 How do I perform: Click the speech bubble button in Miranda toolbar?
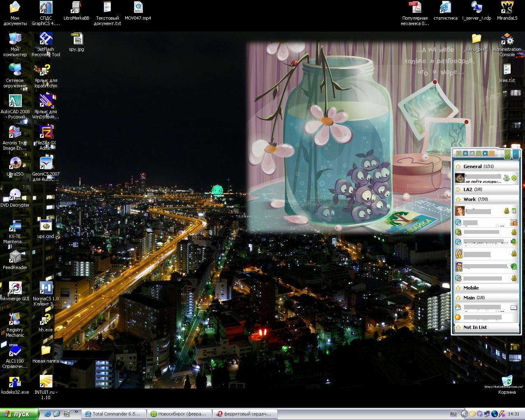[x=491, y=153]
